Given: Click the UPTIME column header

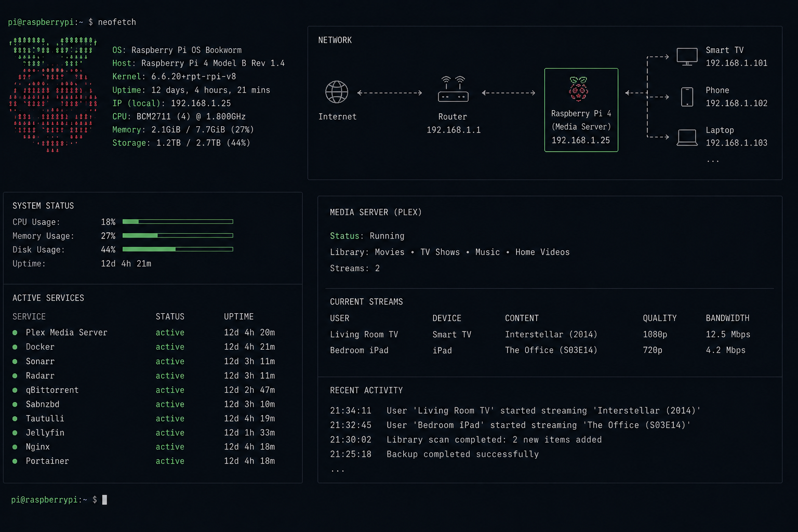Looking at the screenshot, I should [238, 317].
